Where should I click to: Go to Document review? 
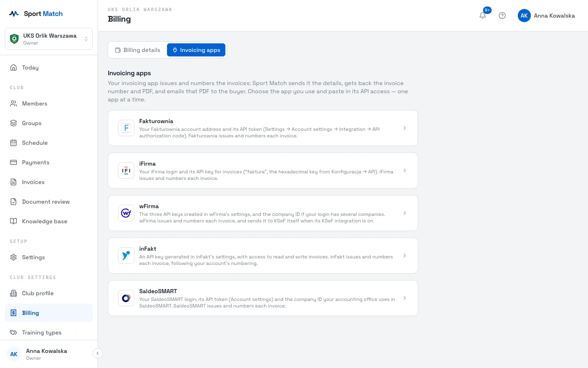point(49,202)
